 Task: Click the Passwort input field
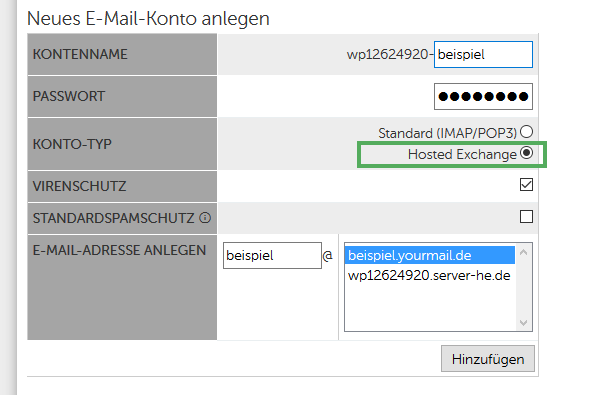tap(483, 97)
